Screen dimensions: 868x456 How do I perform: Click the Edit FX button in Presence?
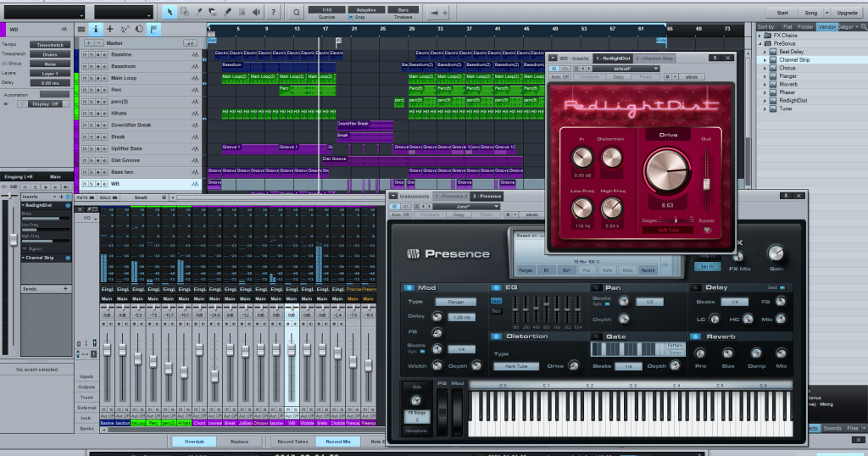708,267
